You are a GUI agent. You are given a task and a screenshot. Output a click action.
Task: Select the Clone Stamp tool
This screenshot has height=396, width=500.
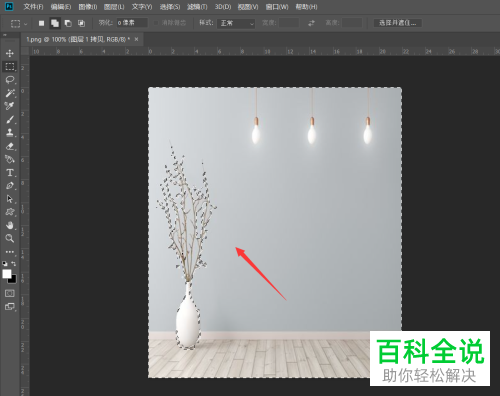click(x=10, y=133)
